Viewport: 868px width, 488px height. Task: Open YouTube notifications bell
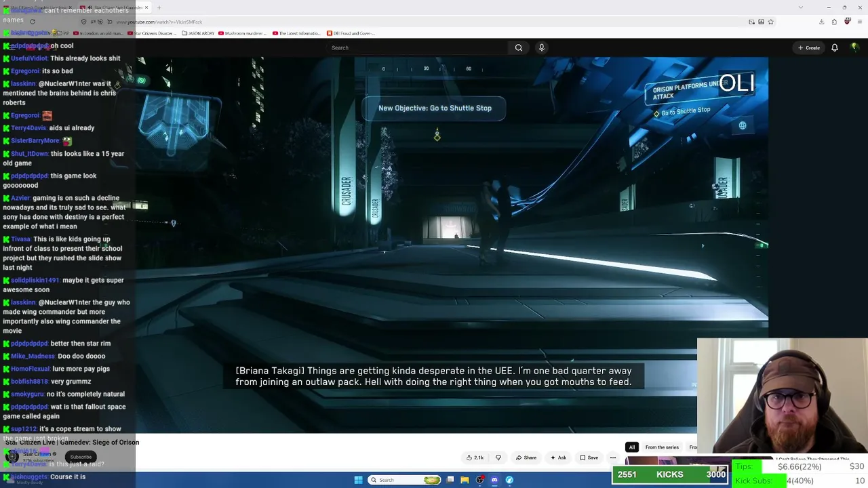(x=835, y=47)
